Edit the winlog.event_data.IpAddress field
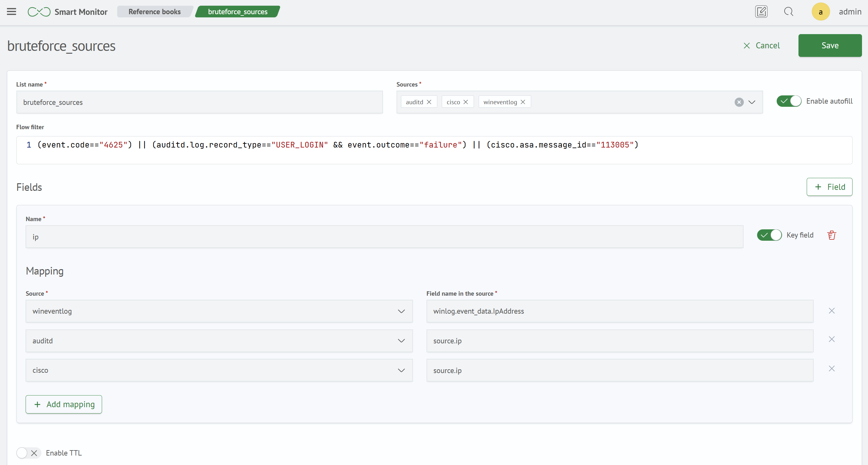Screen dimensions: 868x465 620,311
